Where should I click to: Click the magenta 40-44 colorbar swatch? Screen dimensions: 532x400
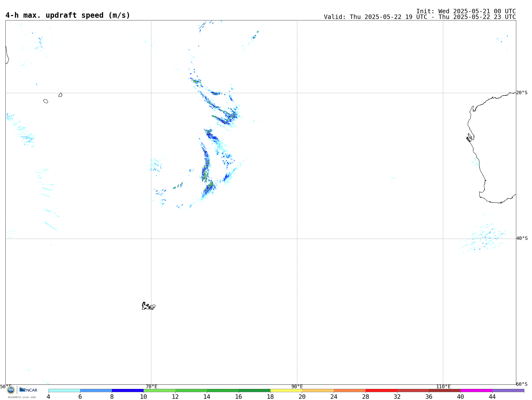(x=476, y=391)
